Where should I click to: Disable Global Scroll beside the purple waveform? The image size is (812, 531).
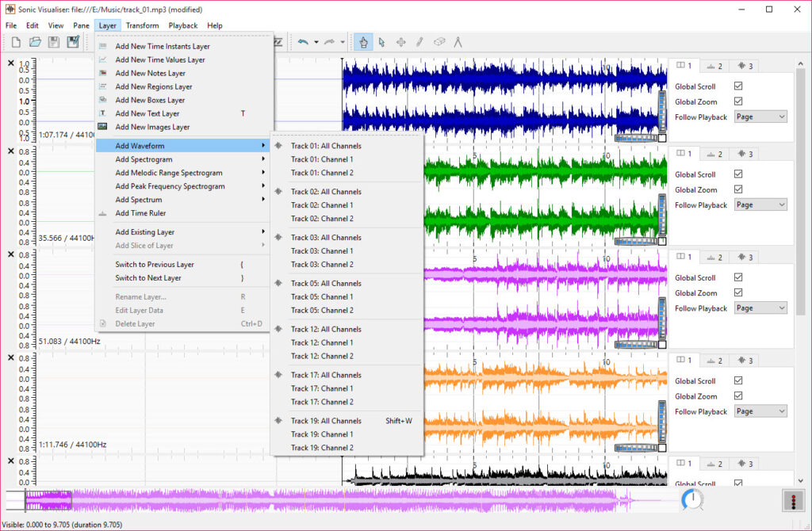coord(738,277)
